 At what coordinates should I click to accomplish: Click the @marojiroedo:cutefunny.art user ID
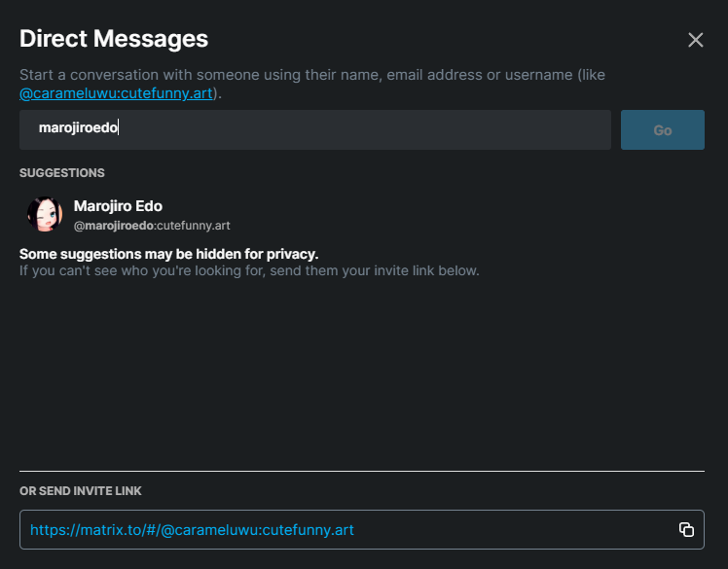pyautogui.click(x=152, y=226)
